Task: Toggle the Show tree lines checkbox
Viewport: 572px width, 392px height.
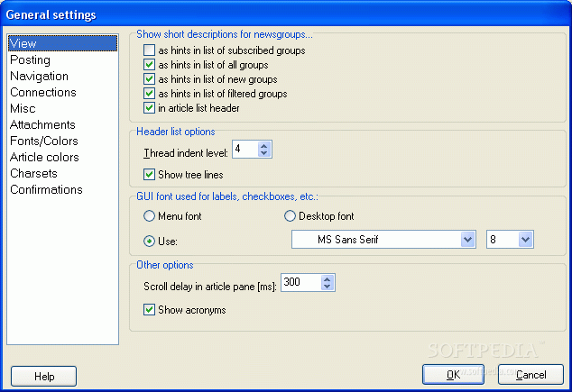Action: click(149, 174)
